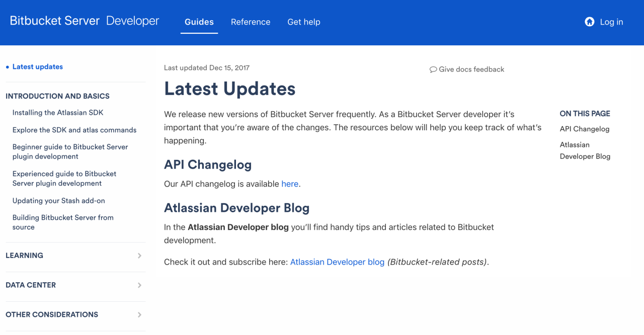Open Beginner guide to Bitbucket Server plugin development
This screenshot has width=644, height=335.
[x=70, y=151]
